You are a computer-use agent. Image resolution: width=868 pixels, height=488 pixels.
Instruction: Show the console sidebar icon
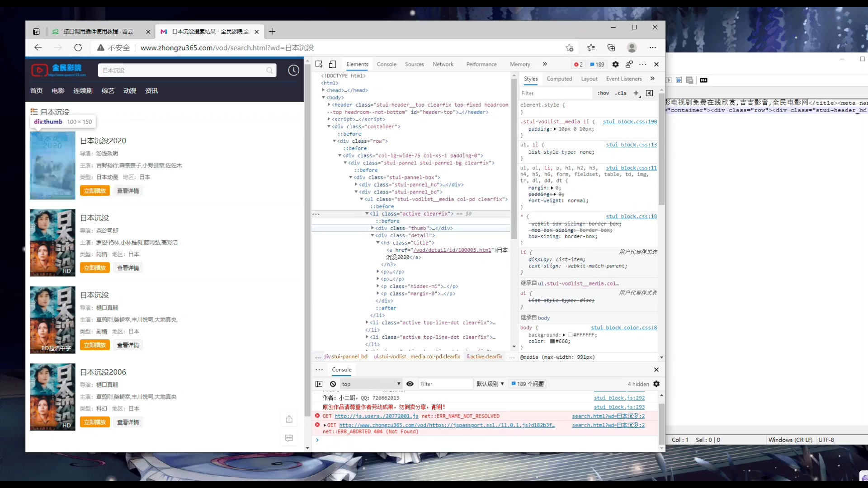click(x=319, y=384)
